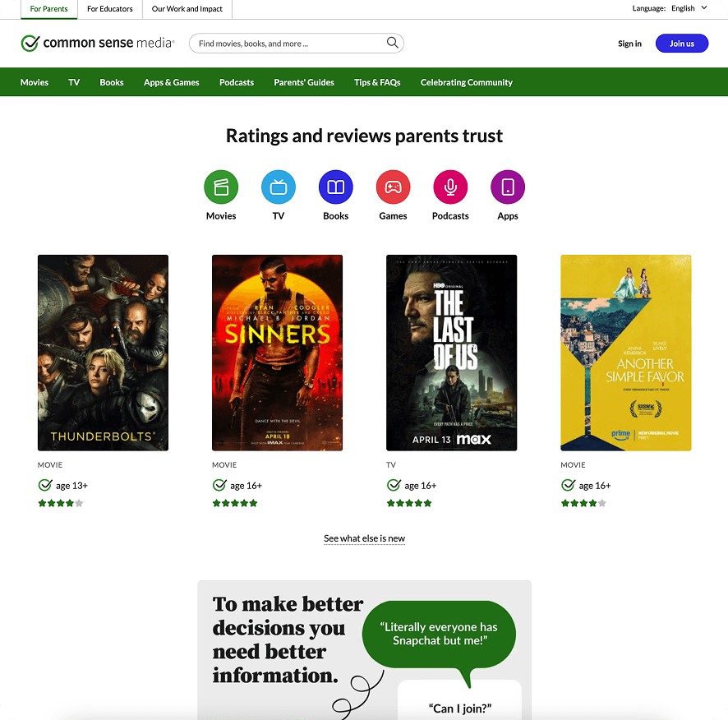The width and height of the screenshot is (728, 720).
Task: Click the Movies label below green icon
Action: 221,216
